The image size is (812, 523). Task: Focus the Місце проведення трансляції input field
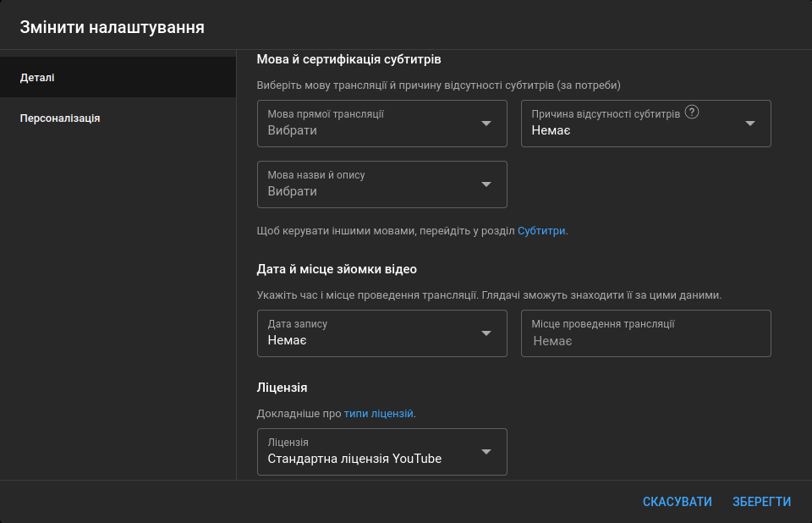tap(645, 340)
